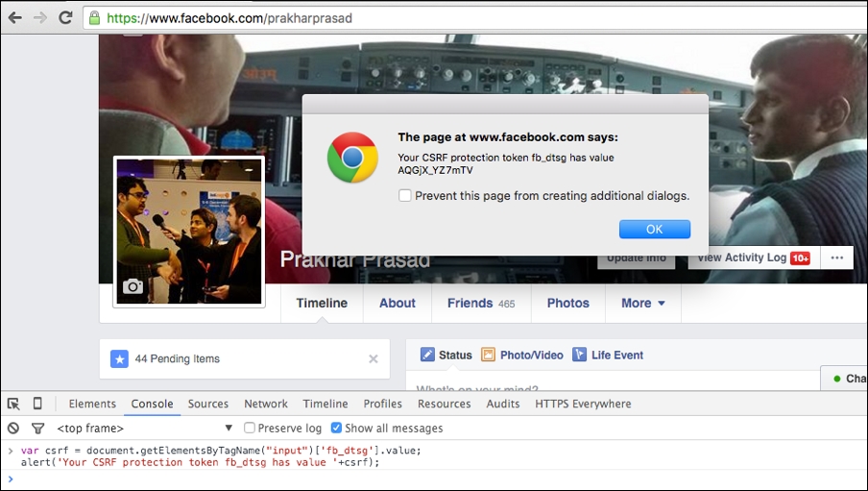
Task: Toggle the DevTools device mode icon
Action: [37, 404]
